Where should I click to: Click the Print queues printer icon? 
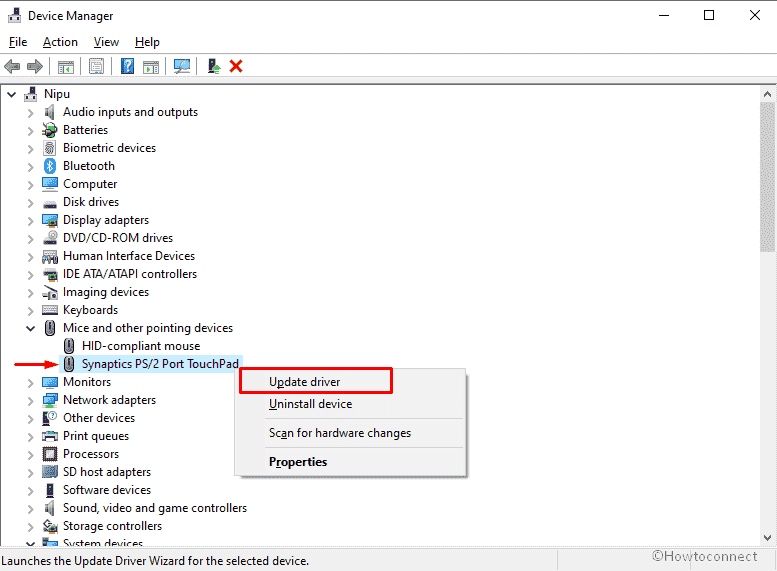coord(50,436)
